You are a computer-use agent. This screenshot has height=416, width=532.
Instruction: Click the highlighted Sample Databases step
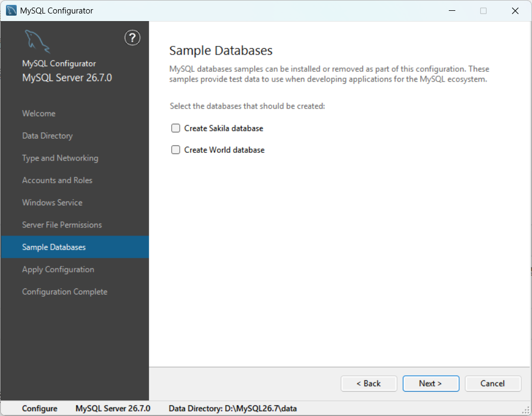75,247
